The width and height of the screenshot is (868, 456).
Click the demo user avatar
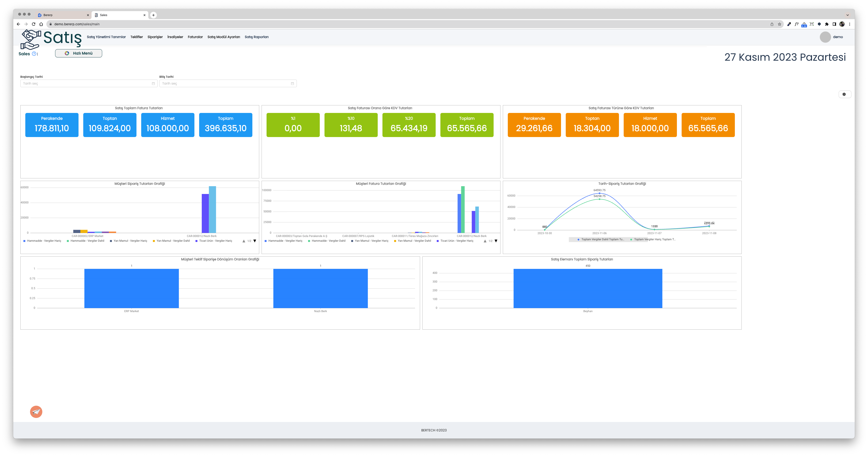pos(825,37)
